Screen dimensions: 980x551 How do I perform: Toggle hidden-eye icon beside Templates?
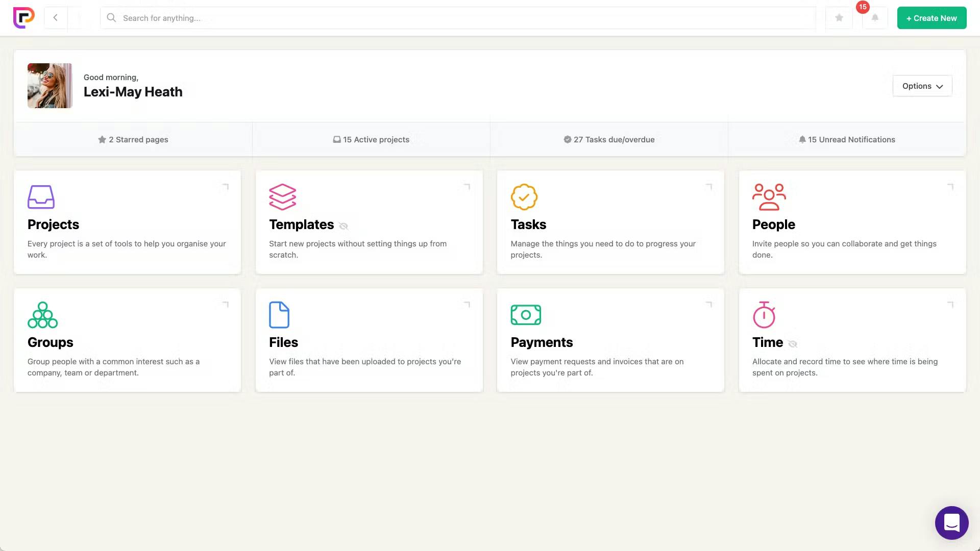pos(344,226)
